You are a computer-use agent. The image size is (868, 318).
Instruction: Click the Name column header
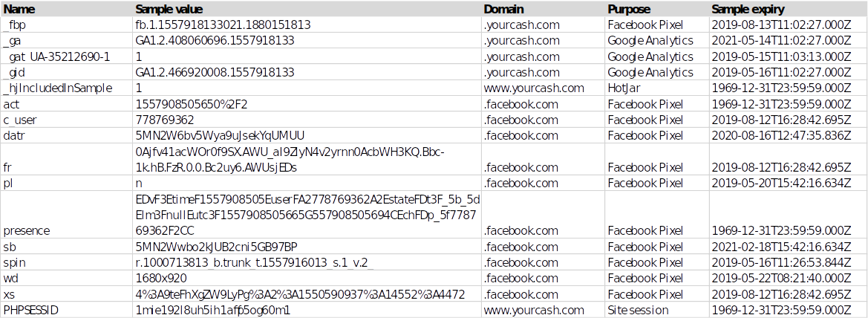pos(19,10)
